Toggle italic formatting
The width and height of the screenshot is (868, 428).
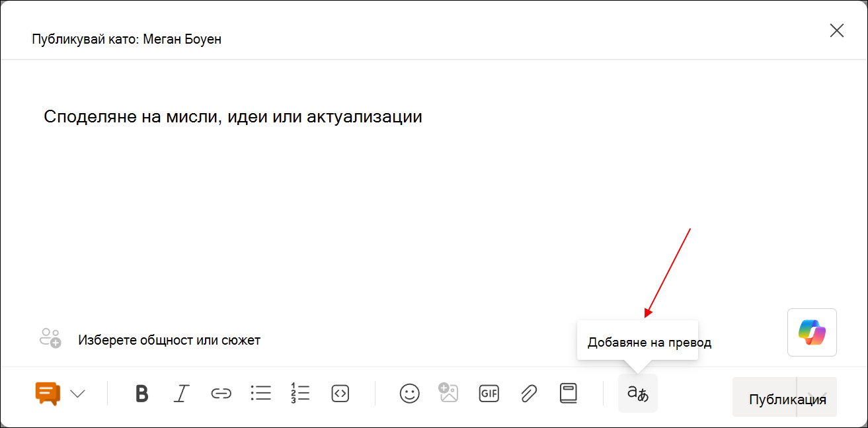(181, 394)
